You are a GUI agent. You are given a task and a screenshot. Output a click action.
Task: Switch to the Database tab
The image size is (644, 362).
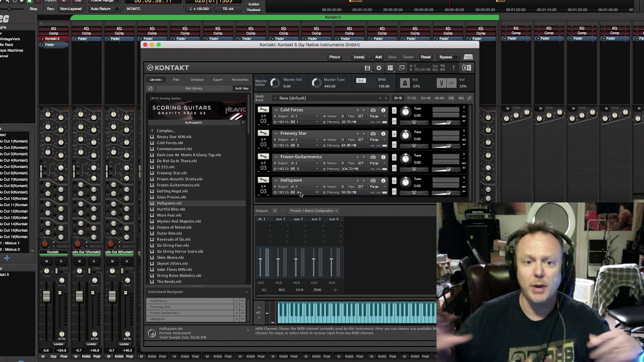(x=197, y=79)
